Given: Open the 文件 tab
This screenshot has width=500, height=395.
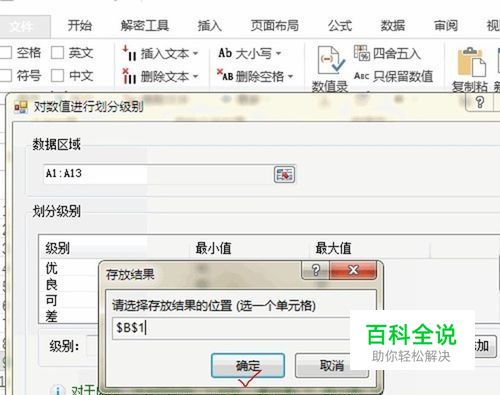Looking at the screenshot, I should [22, 26].
